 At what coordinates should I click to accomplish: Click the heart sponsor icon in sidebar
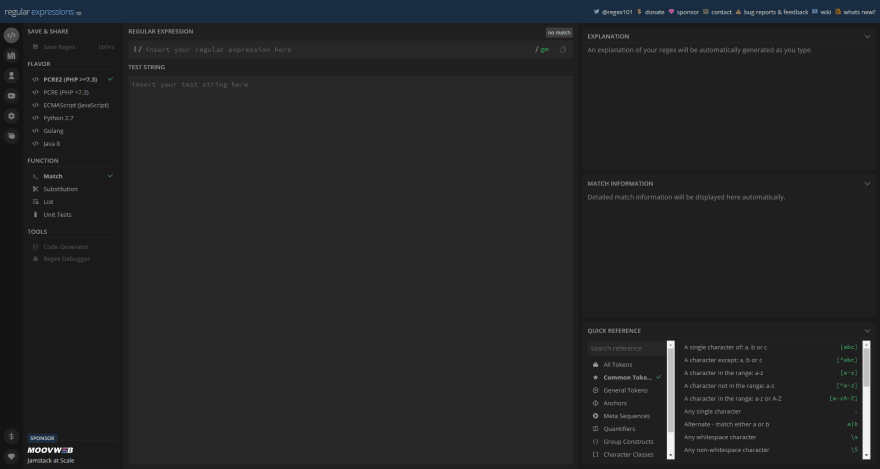(x=11, y=456)
